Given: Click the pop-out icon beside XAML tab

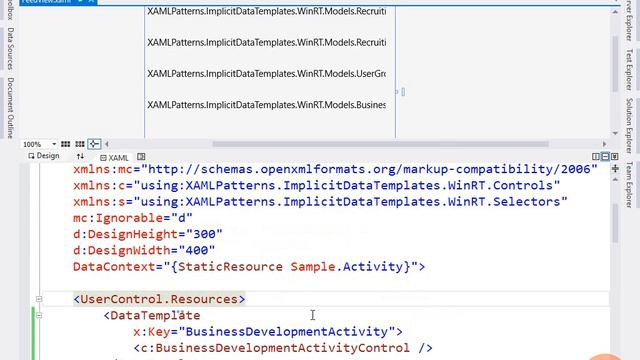Looking at the screenshot, I should point(141,157).
